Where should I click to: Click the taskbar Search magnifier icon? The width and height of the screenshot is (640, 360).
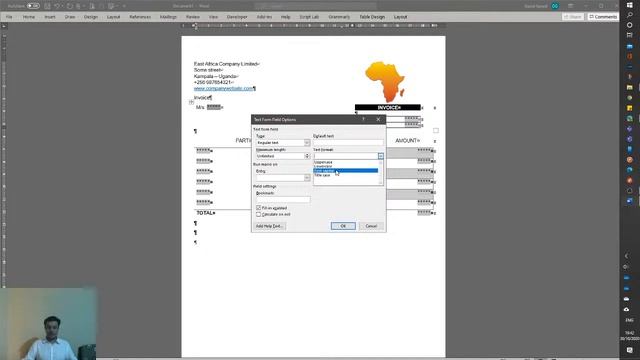click(x=629, y=15)
